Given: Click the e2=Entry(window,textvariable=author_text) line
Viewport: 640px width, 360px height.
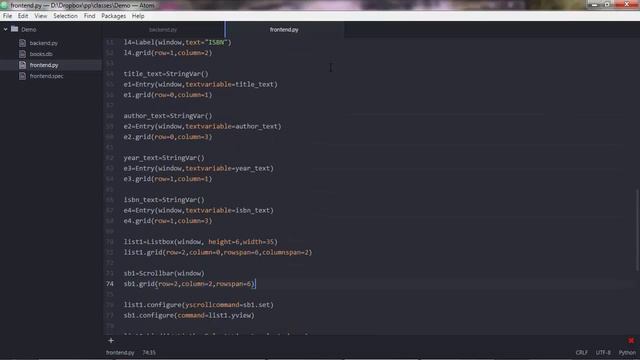Looking at the screenshot, I should pyautogui.click(x=202, y=127).
